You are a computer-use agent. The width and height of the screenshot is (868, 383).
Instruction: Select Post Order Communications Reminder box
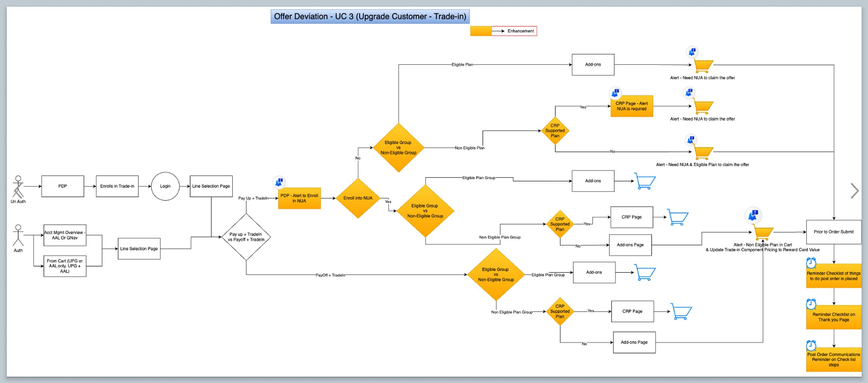834,360
